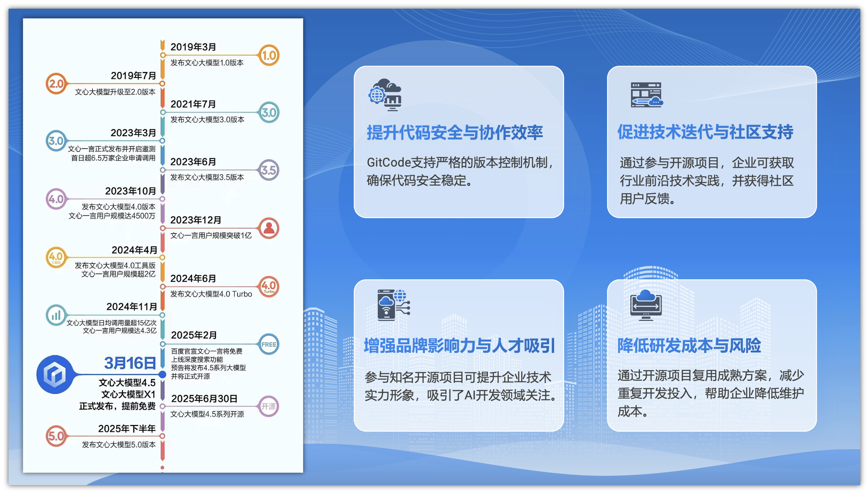Click the 开源 badge at 2025年6月30日

pos(269,406)
